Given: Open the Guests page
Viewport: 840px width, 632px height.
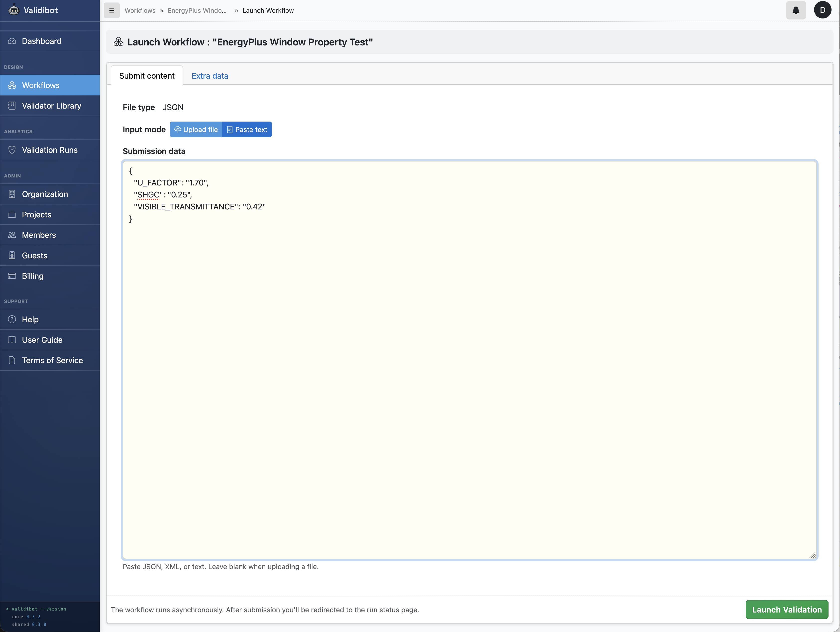Looking at the screenshot, I should click(x=34, y=255).
